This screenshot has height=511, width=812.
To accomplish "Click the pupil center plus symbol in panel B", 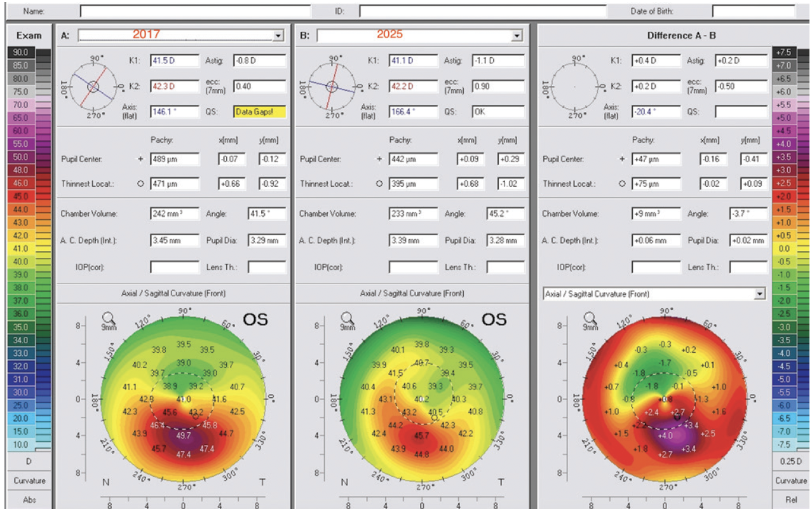I will pos(380,159).
